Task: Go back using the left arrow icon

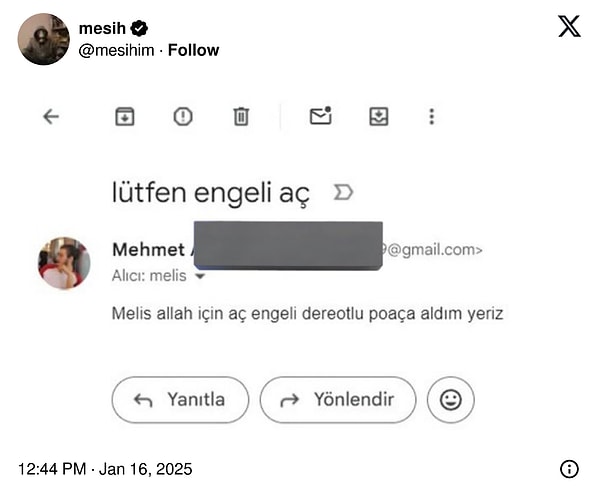Action: 51,117
